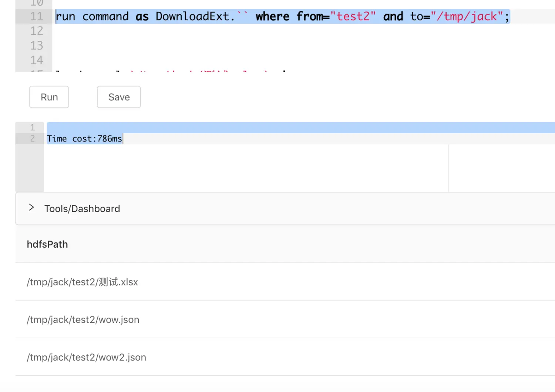Click the Save button
555x392 pixels.
(119, 97)
